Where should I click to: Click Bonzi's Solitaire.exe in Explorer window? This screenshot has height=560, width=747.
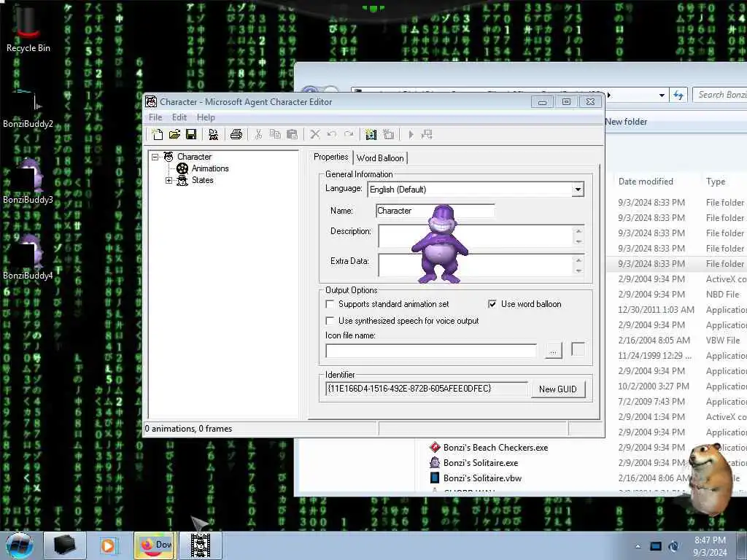pos(480,463)
